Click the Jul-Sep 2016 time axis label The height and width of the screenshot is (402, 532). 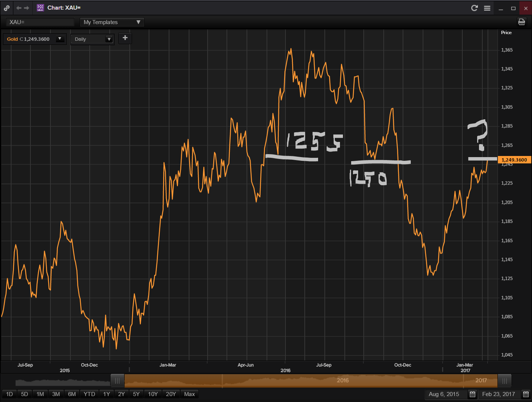coord(324,365)
